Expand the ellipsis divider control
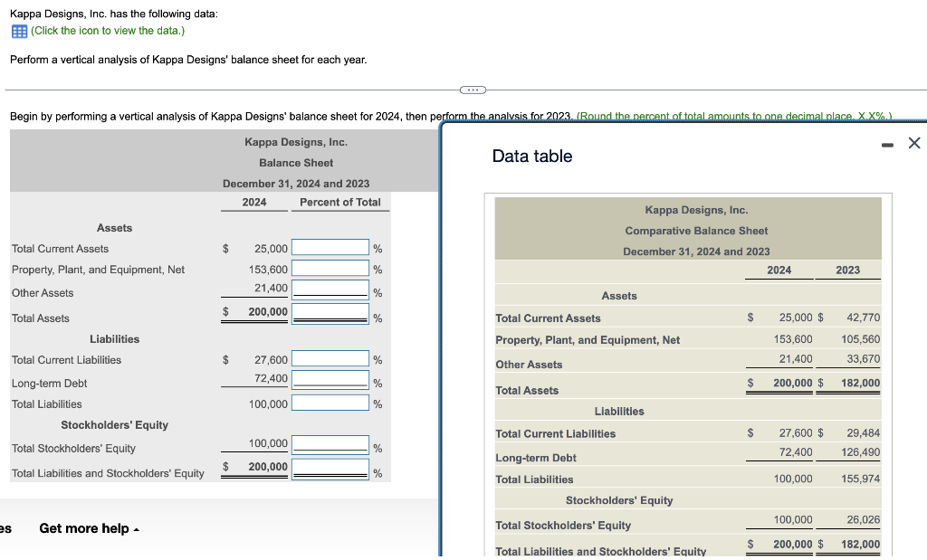 (472, 88)
